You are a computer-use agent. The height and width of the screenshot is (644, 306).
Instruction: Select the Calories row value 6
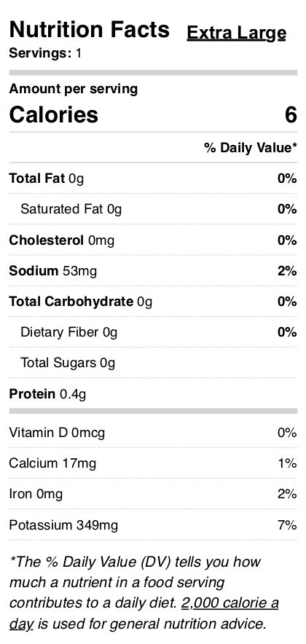(x=291, y=114)
